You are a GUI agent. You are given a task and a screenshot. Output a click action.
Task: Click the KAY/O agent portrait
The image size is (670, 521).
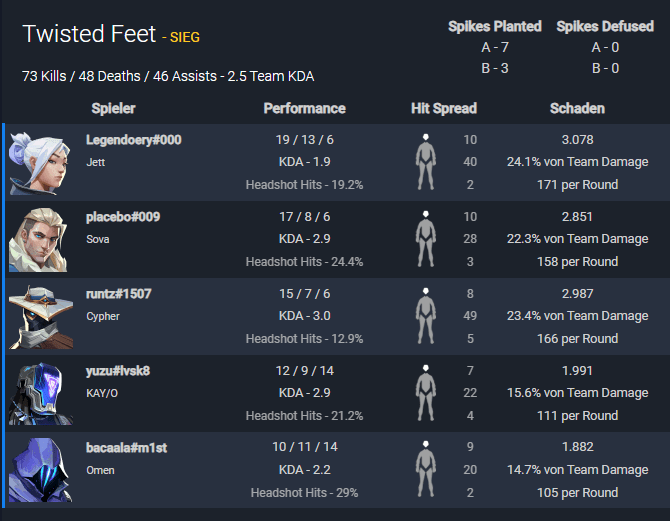pyautogui.click(x=41, y=394)
